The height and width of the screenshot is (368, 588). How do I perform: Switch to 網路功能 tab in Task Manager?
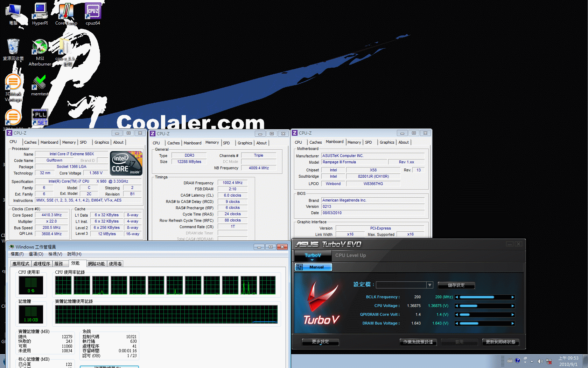pos(96,264)
